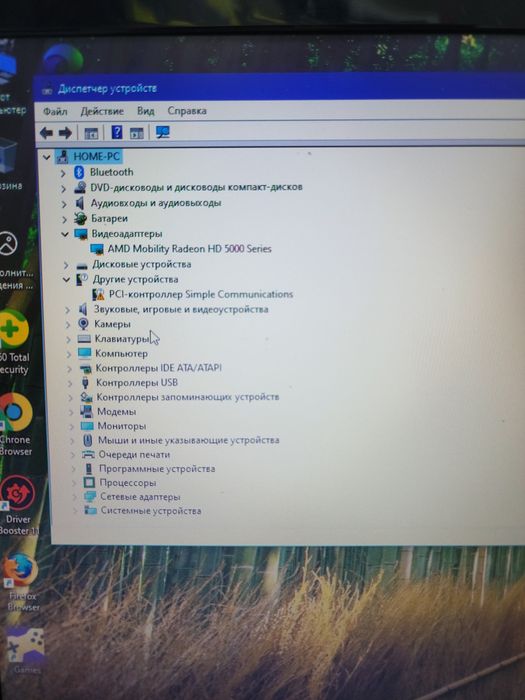This screenshot has height=700, width=525.
Task: Expand the Модемы node
Action: click(71, 412)
